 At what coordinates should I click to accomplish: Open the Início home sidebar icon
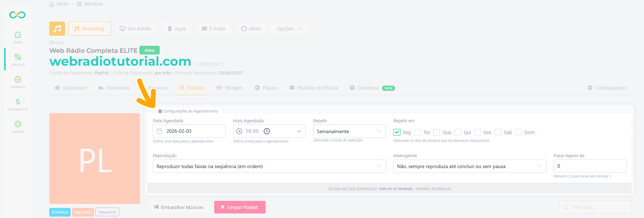[x=18, y=35]
